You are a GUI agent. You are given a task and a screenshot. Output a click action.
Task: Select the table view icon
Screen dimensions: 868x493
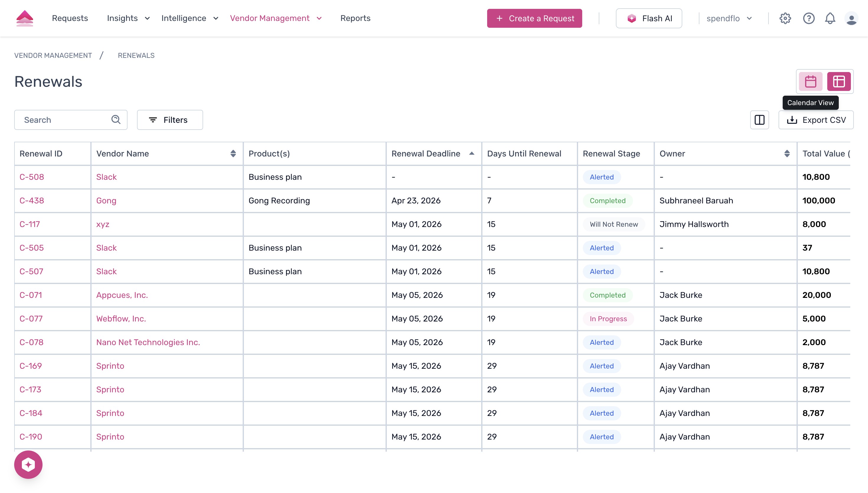click(838, 81)
